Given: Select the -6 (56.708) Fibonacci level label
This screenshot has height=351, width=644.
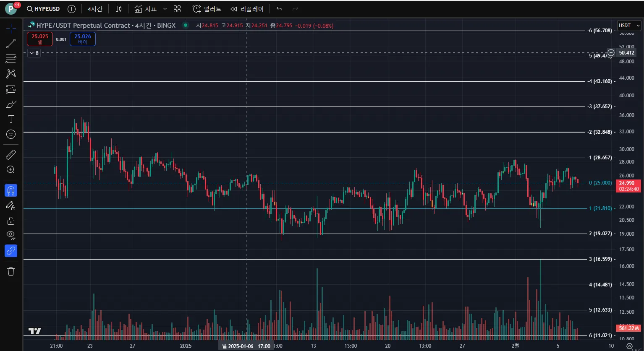Looking at the screenshot, I should pyautogui.click(x=600, y=31).
